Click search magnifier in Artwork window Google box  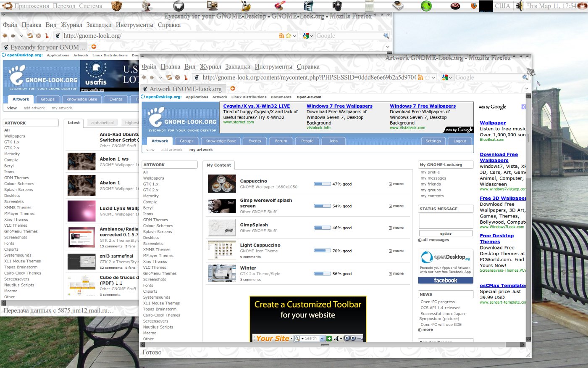pyautogui.click(x=525, y=77)
